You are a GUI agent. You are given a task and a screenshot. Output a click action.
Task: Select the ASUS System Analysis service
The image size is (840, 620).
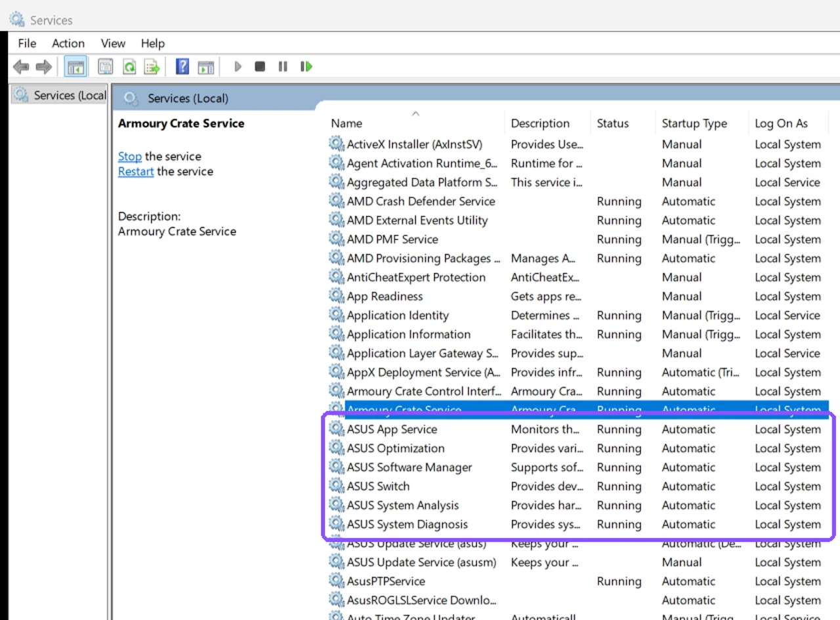[x=579, y=505]
